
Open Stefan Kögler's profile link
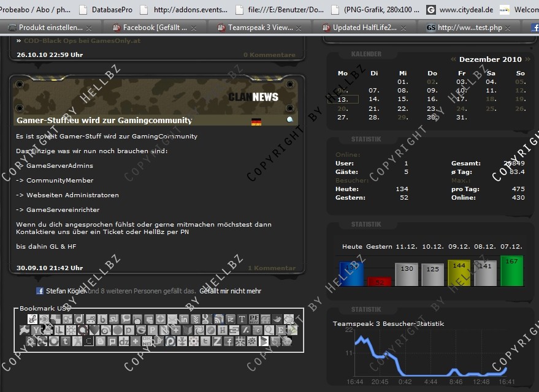[66, 291]
